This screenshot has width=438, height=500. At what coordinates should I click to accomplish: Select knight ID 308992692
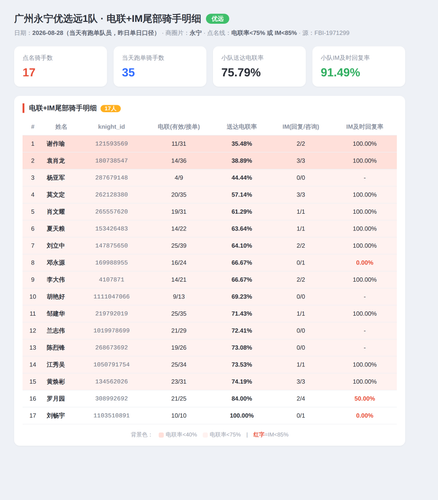111,399
